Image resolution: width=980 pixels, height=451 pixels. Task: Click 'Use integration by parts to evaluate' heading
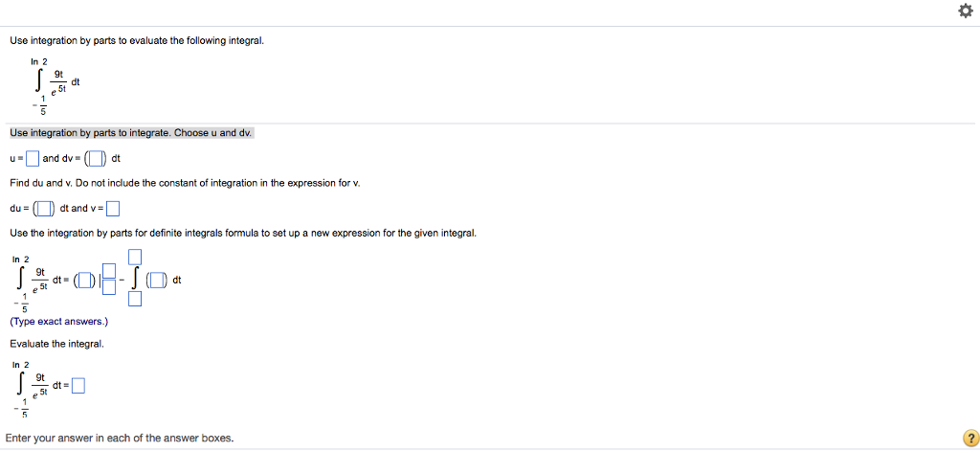point(136,41)
